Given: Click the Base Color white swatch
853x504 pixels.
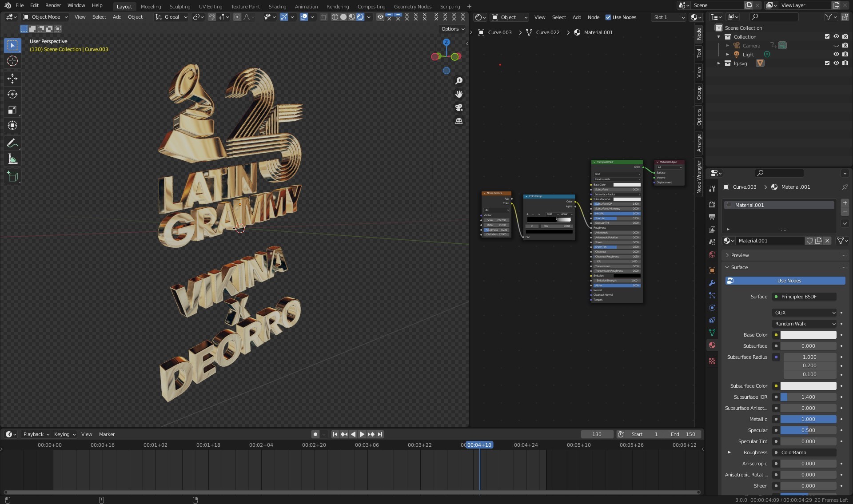Looking at the screenshot, I should 808,335.
